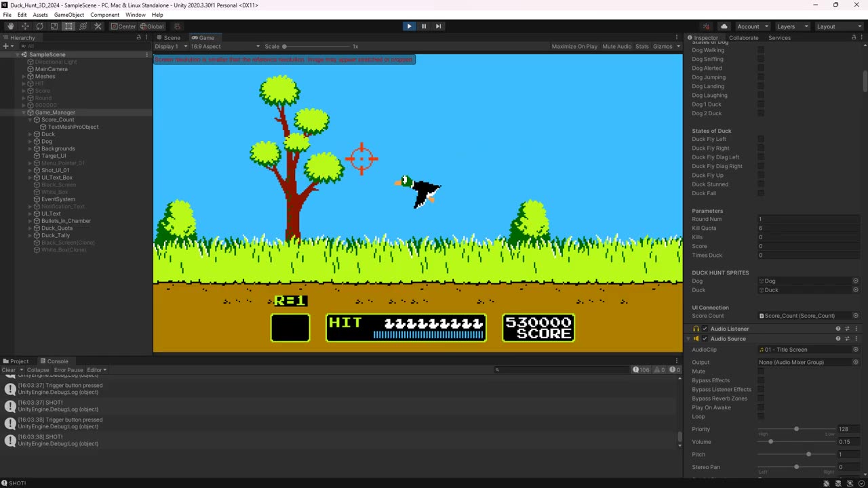
Task: Open the custom editor tools
Action: tap(98, 26)
